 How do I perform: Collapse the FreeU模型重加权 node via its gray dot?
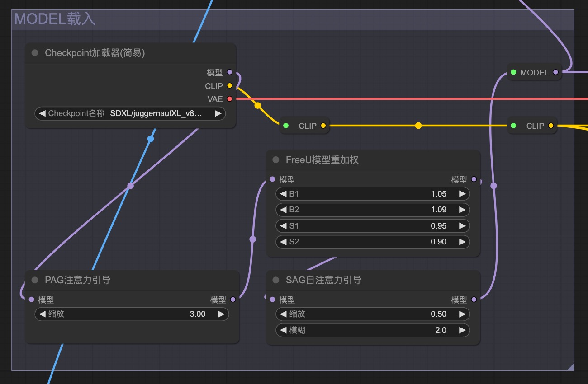click(276, 160)
